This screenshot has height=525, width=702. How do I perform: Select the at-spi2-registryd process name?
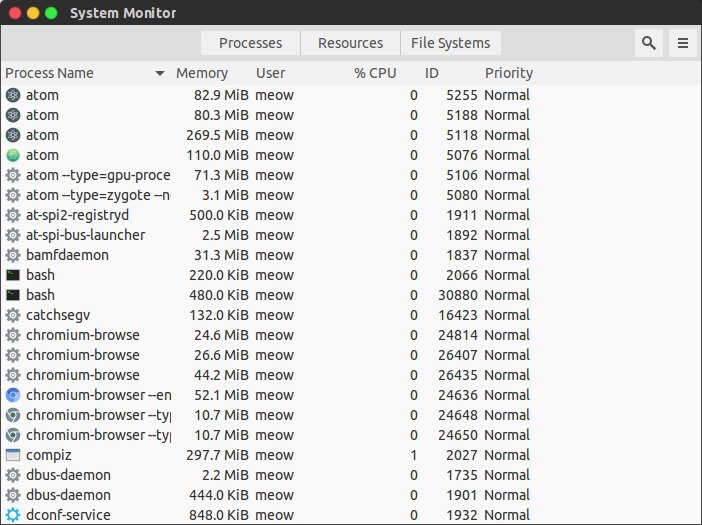click(77, 215)
